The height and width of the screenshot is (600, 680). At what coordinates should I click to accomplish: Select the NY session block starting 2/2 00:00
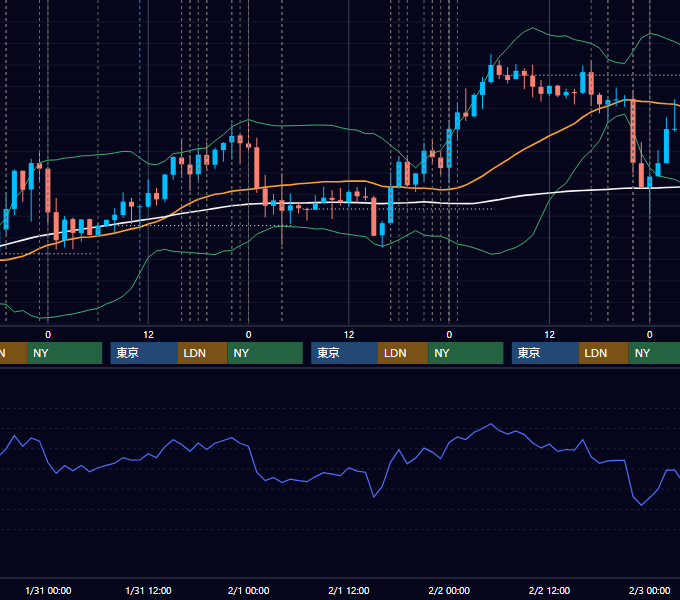tap(466, 353)
